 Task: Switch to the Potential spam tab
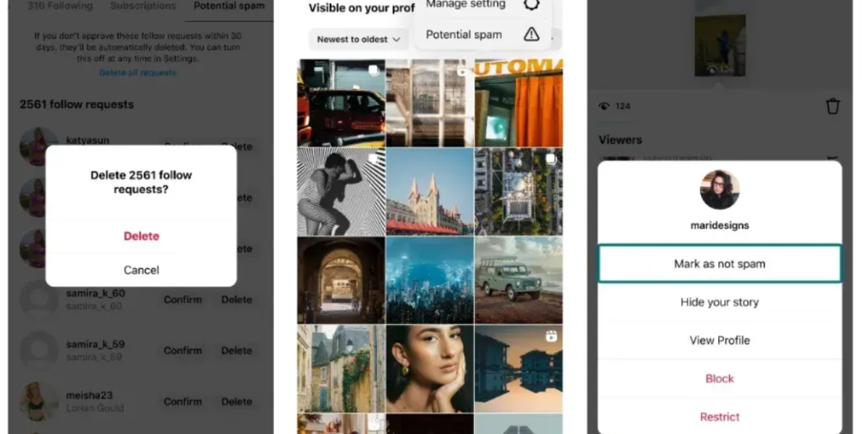pyautogui.click(x=229, y=6)
